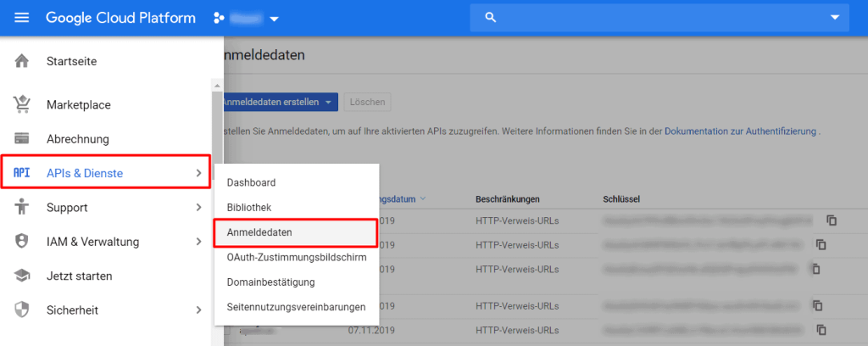The width and height of the screenshot is (868, 346).
Task: Copy the second row's key
Action: coord(821,244)
